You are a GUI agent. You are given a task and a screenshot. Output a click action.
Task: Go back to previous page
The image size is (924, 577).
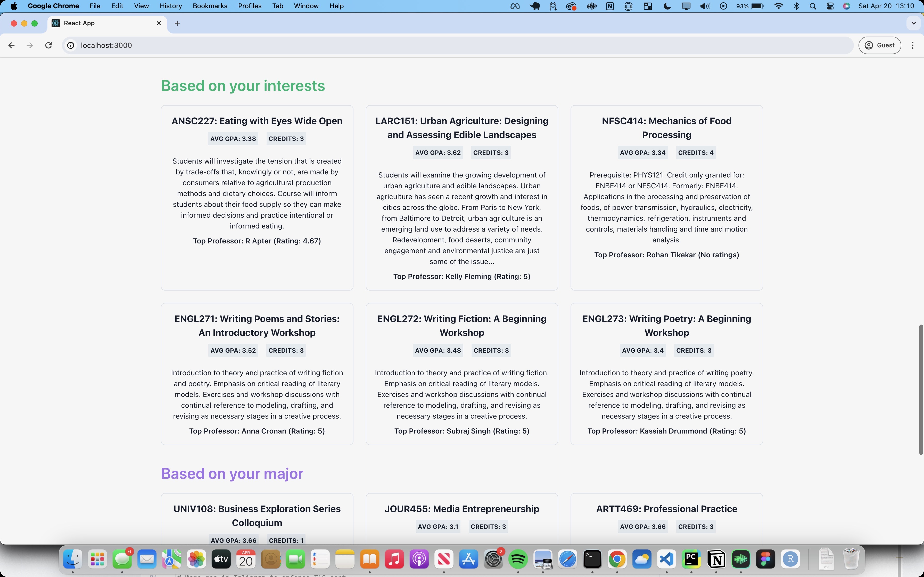pyautogui.click(x=11, y=45)
